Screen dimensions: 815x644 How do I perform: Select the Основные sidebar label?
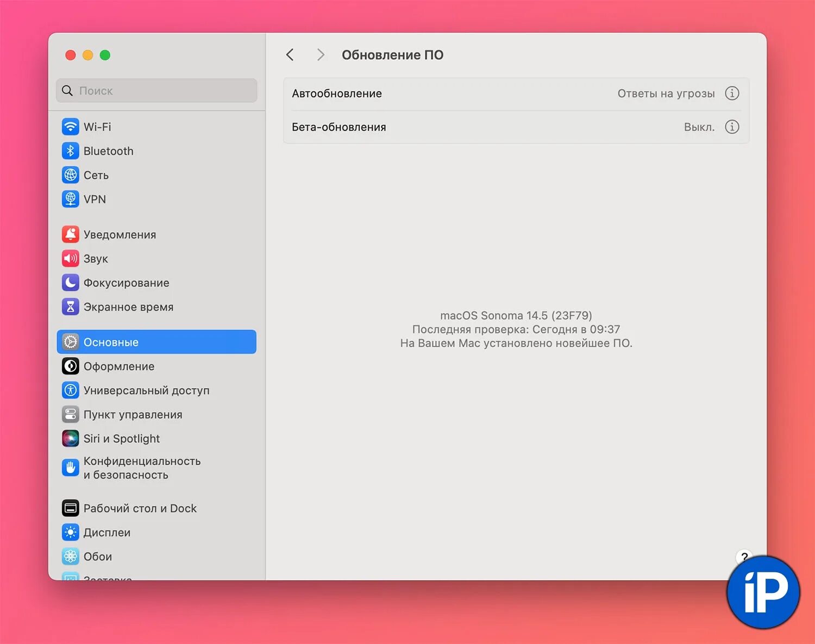[111, 342]
